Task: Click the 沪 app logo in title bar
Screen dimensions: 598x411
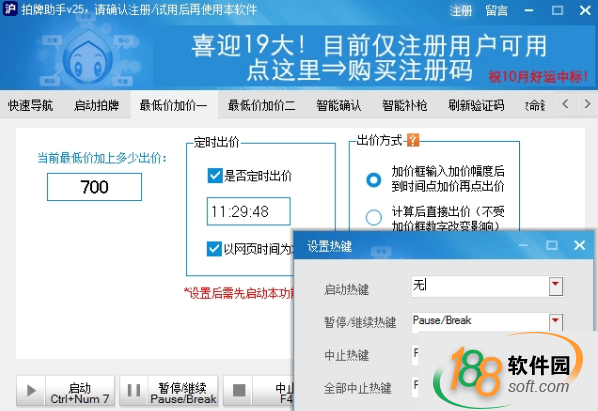Action: (10, 9)
